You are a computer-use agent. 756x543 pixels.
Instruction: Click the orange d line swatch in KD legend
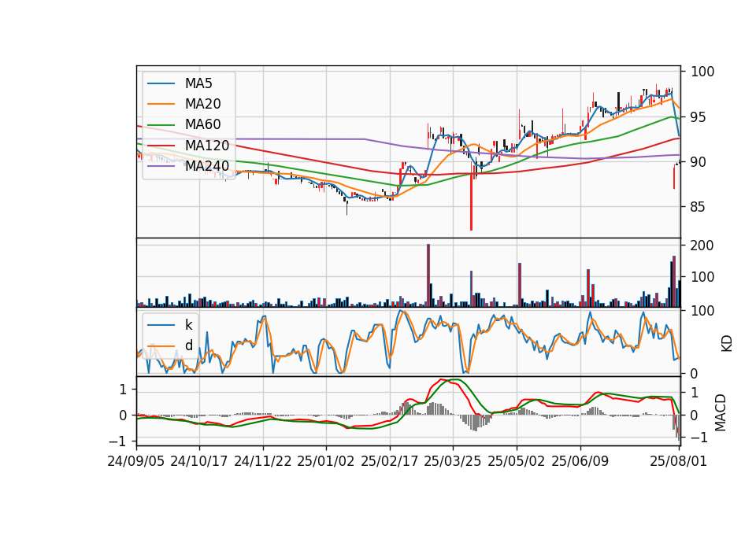pyautogui.click(x=161, y=345)
